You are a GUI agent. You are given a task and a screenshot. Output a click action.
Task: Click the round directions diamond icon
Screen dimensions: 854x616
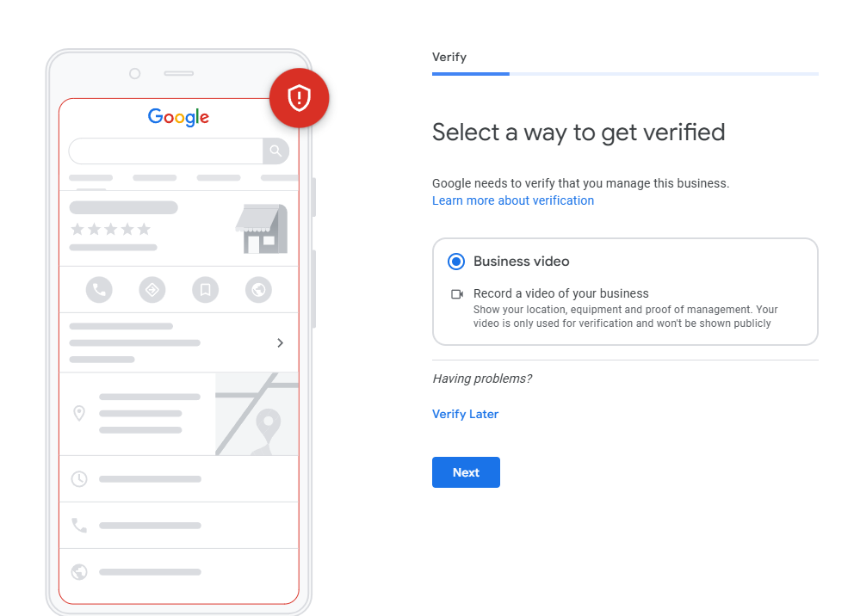(152, 289)
